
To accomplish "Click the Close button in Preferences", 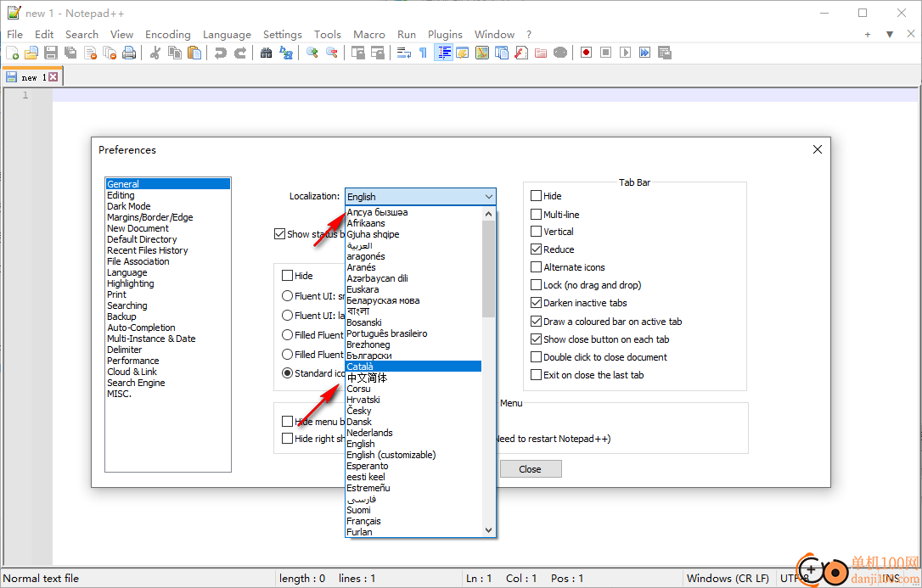I will point(531,469).
